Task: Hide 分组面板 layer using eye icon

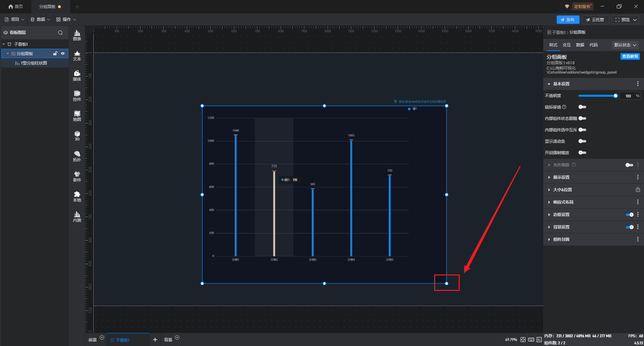Action: 63,53
